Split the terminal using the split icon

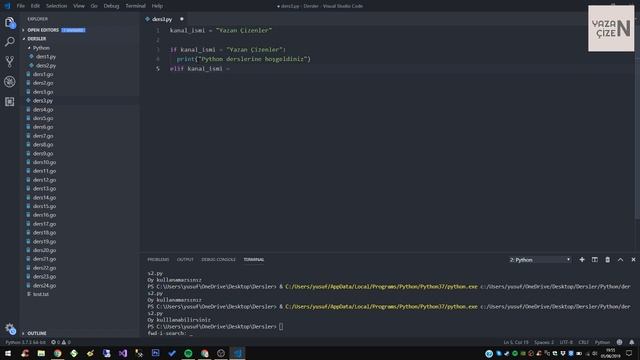595,260
